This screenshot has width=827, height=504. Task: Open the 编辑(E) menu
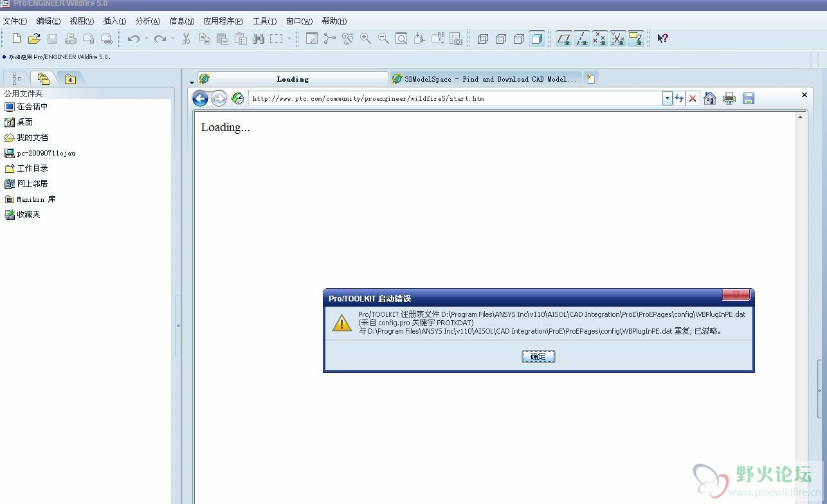[48, 21]
